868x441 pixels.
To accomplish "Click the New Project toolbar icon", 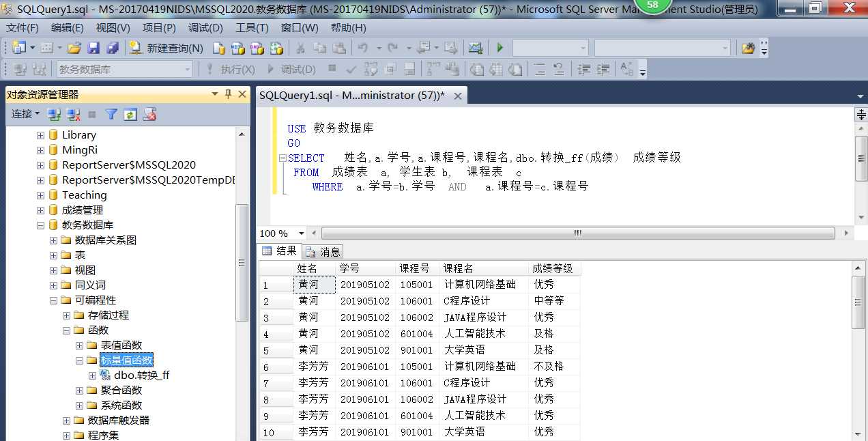I will 18,48.
